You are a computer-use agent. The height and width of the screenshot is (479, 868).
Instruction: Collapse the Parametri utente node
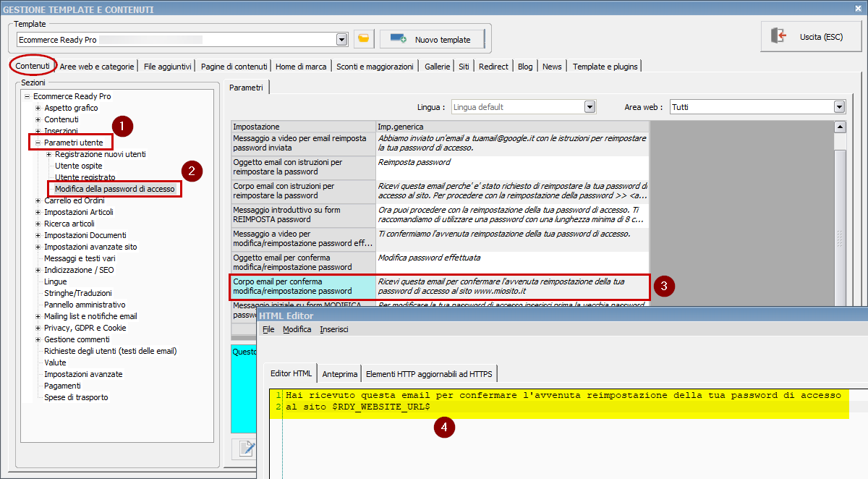point(38,143)
